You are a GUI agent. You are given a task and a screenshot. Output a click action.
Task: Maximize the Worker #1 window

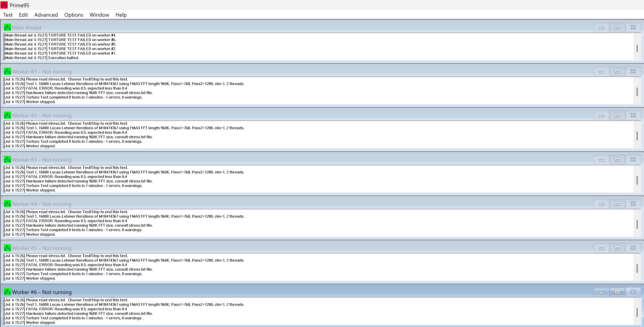(x=617, y=71)
